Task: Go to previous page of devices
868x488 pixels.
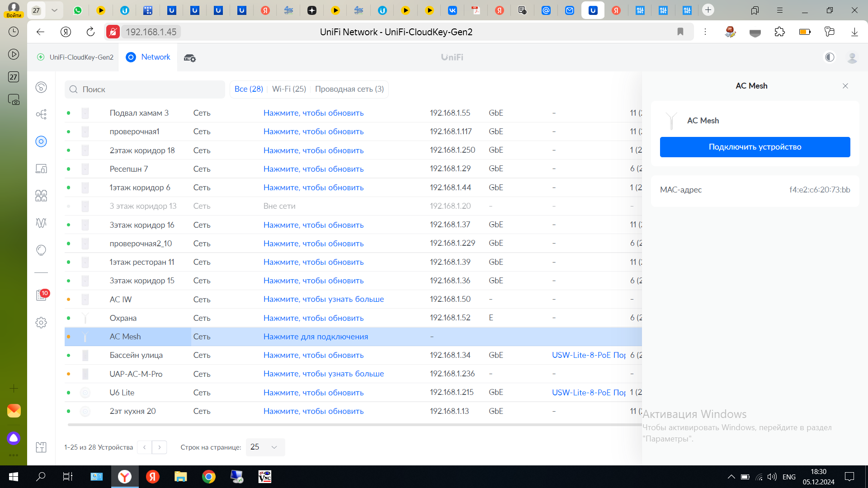Action: click(144, 447)
